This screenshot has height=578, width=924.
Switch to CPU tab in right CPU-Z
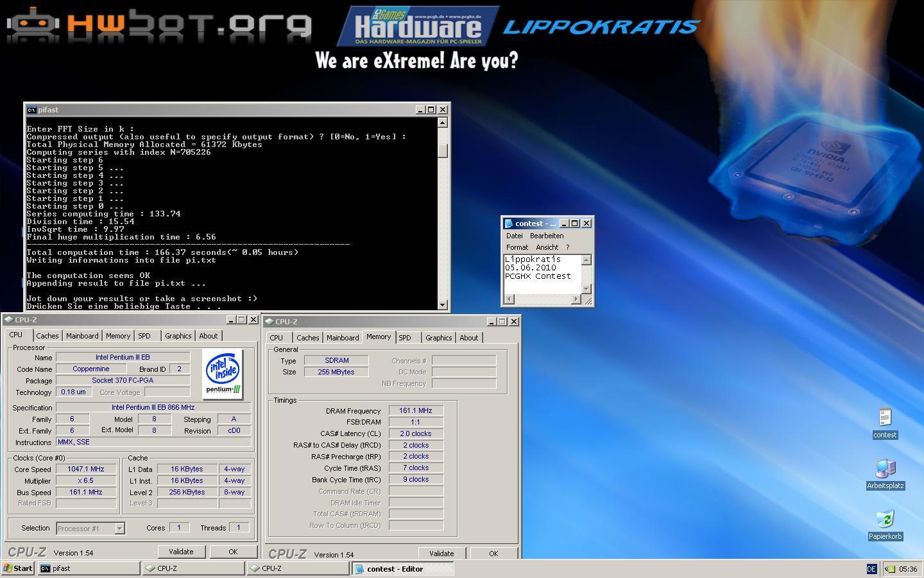tap(277, 338)
